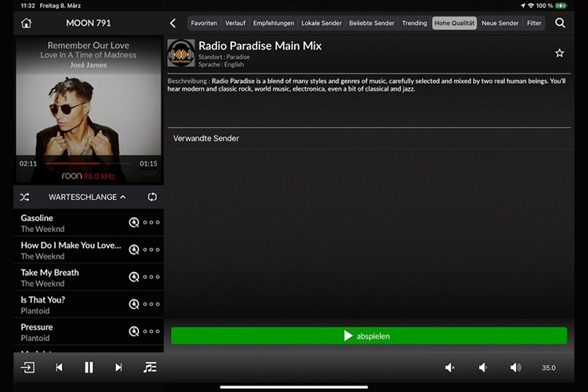Open the music queue list icon
The width and height of the screenshot is (588, 392).
pos(150,368)
